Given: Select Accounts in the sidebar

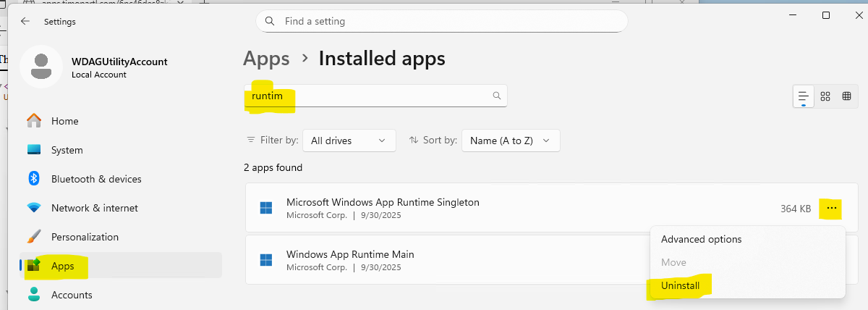Looking at the screenshot, I should pyautogui.click(x=71, y=295).
